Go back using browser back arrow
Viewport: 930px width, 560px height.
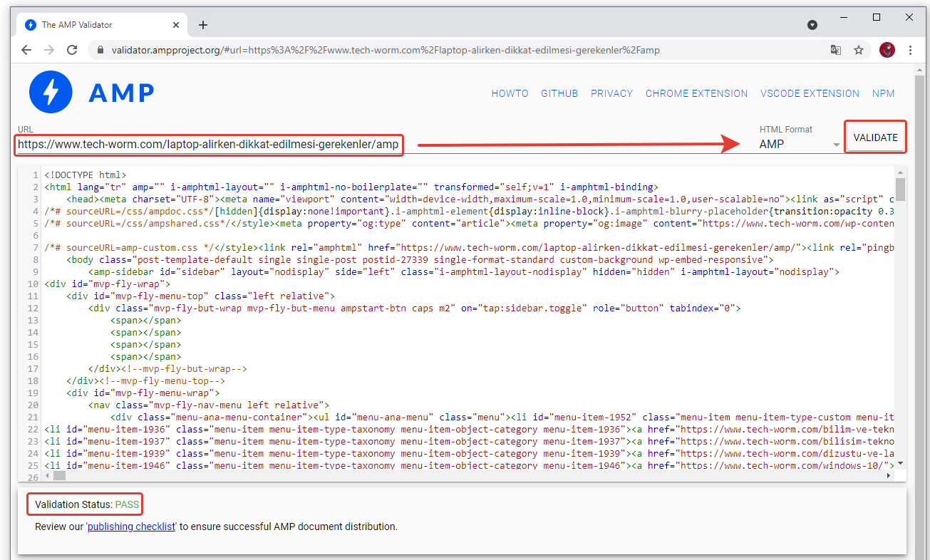point(26,50)
